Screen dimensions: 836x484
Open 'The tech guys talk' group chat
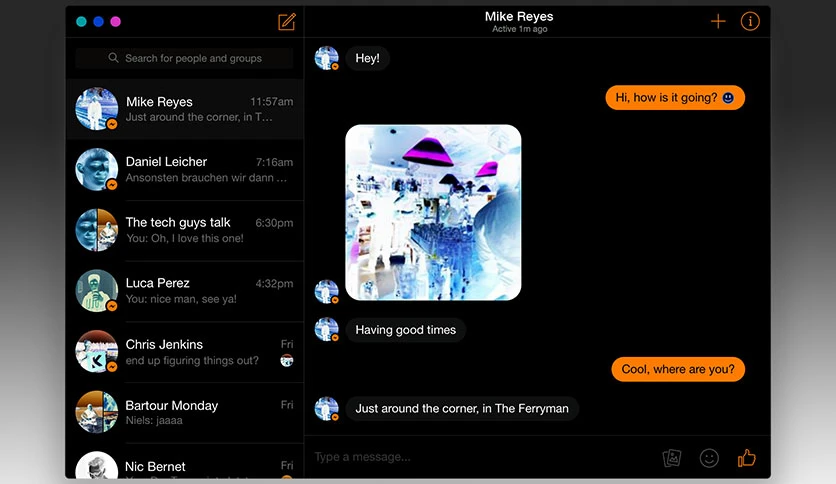point(184,230)
